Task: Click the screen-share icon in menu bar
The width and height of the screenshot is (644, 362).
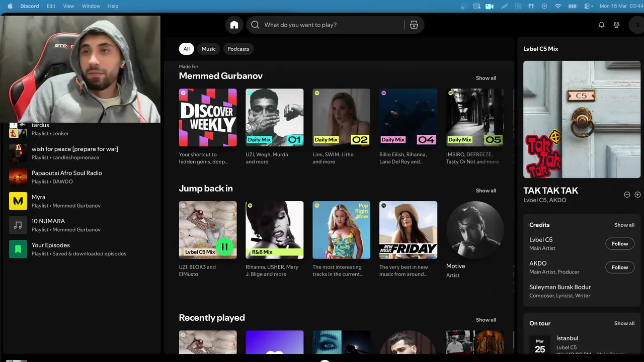Action: tap(476, 6)
